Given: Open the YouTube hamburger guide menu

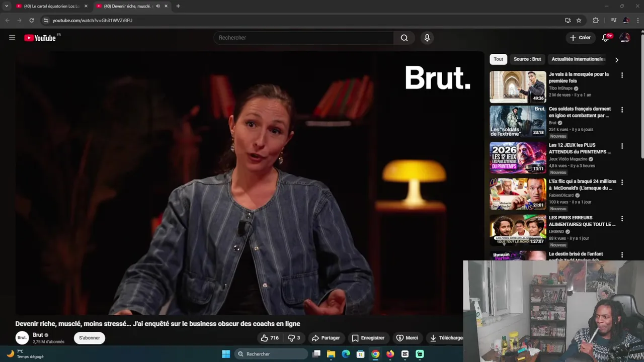Looking at the screenshot, I should tap(12, 38).
